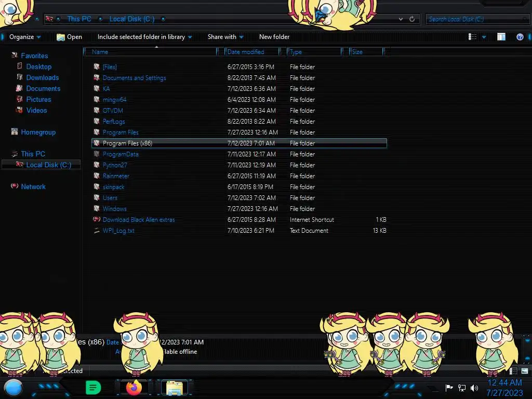Click the Program Files (x86) folder icon
This screenshot has width=532, height=399.
(97, 143)
